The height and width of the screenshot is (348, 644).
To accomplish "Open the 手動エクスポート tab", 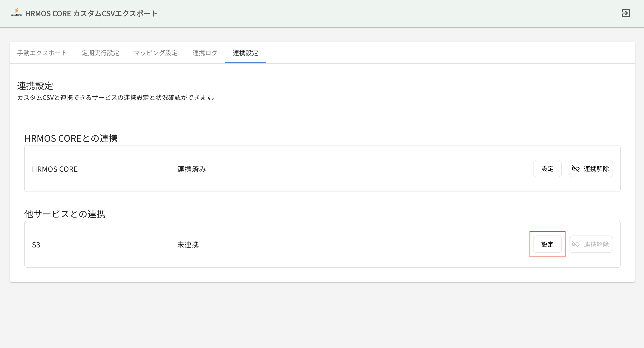I will pyautogui.click(x=42, y=53).
